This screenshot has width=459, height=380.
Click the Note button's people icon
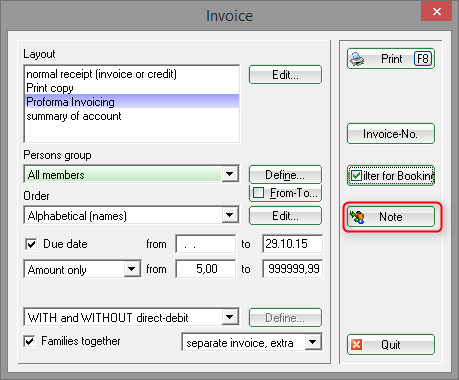(x=357, y=217)
